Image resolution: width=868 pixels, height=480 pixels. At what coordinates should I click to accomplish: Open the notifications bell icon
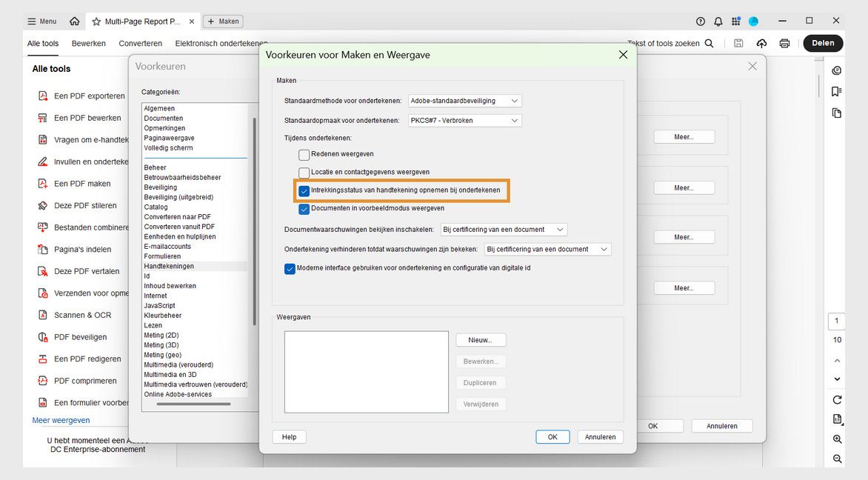tap(718, 21)
